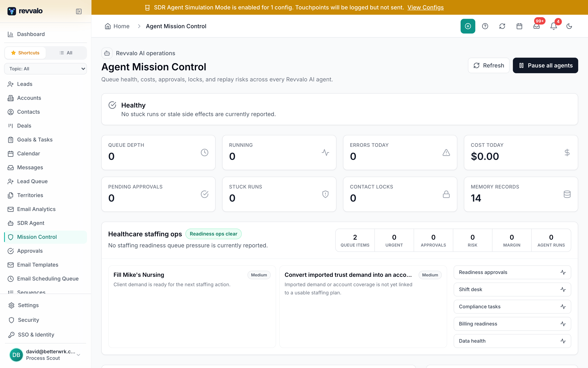
Task: Open notifications bell with 4 badge
Action: pos(553,26)
